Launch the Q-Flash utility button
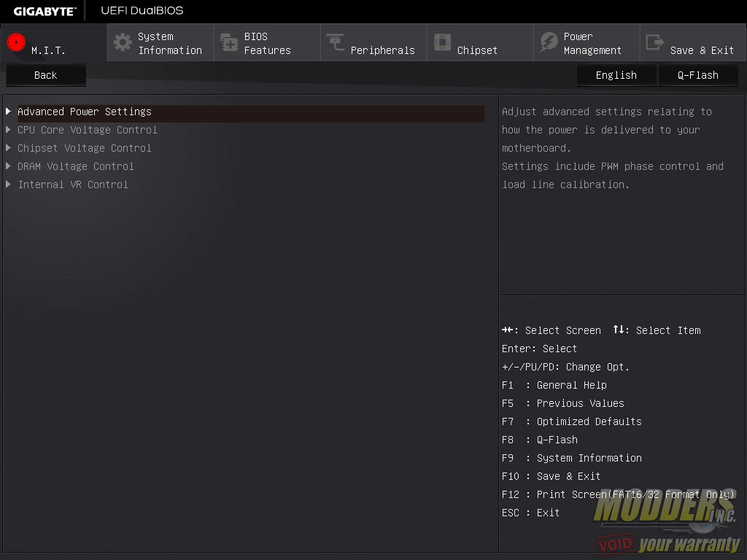The height and width of the screenshot is (560, 747). pyautogui.click(x=698, y=75)
